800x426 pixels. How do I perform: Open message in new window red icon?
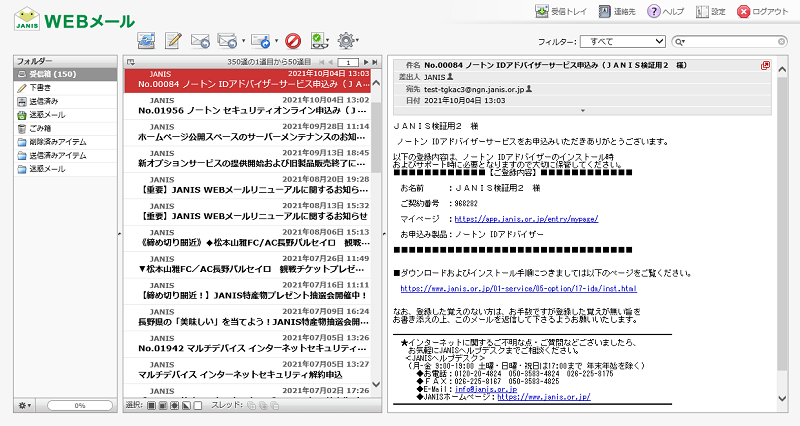coord(765,65)
